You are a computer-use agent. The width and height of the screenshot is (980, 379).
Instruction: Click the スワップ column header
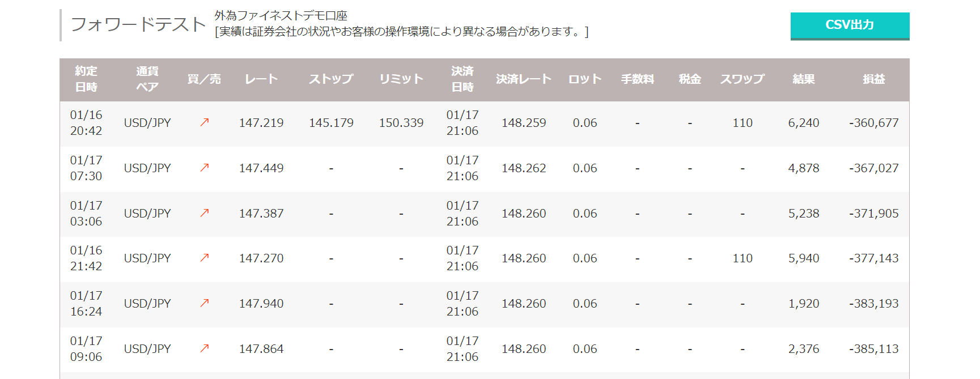click(x=742, y=79)
